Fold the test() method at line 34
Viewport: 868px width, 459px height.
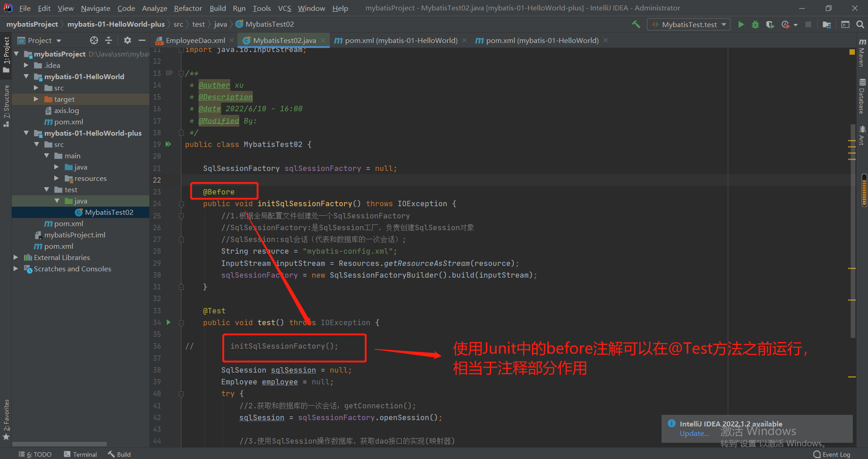click(181, 323)
